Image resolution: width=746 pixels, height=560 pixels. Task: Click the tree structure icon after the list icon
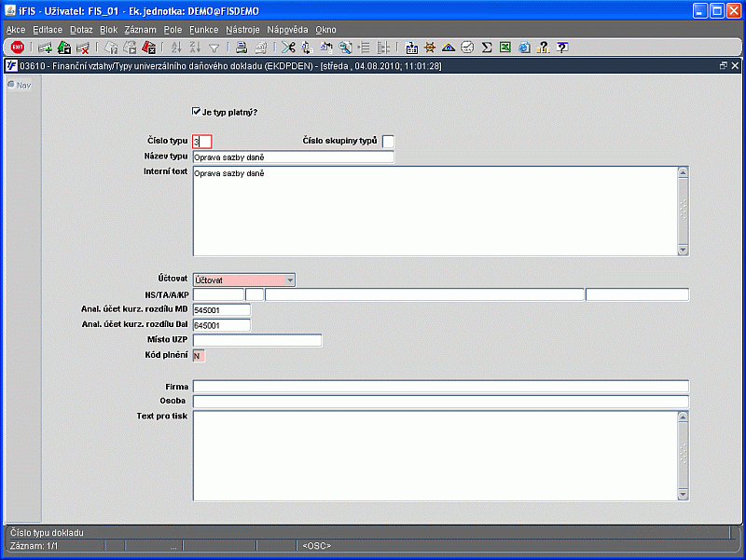[383, 48]
